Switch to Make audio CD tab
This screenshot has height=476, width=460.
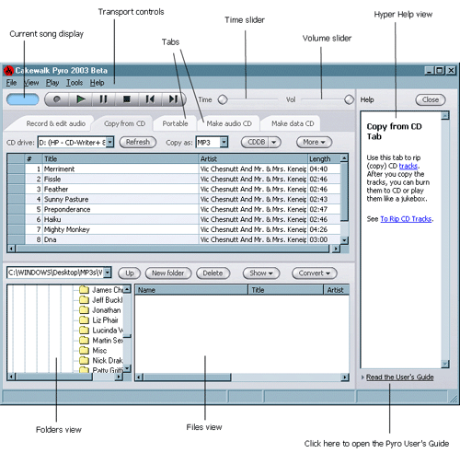coord(229,123)
